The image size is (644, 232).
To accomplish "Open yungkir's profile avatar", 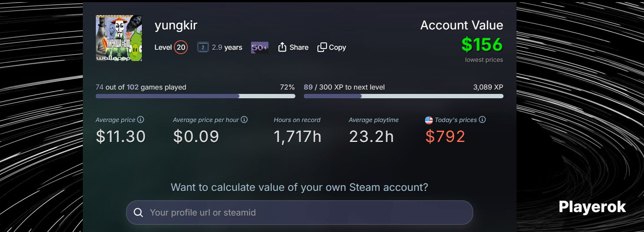I will point(119,38).
